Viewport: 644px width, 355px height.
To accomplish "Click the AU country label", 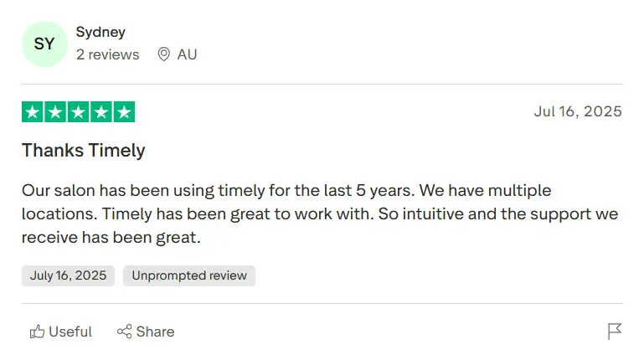I will pos(187,54).
